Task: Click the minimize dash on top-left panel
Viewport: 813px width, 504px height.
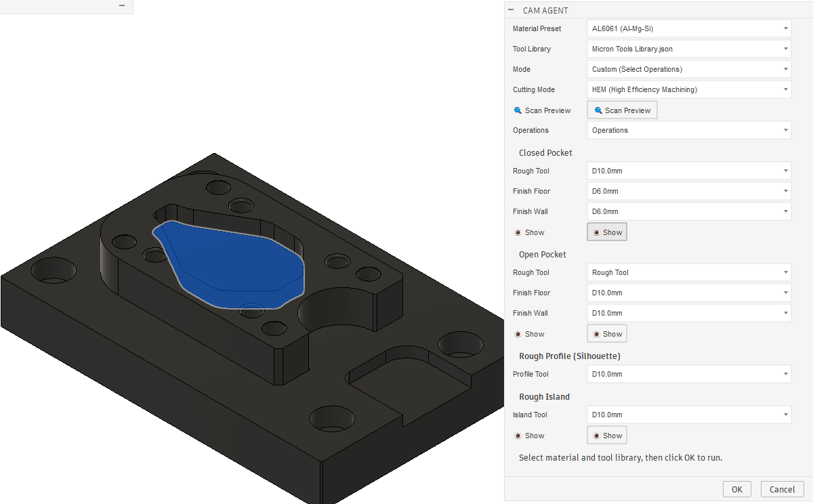Action: click(122, 5)
